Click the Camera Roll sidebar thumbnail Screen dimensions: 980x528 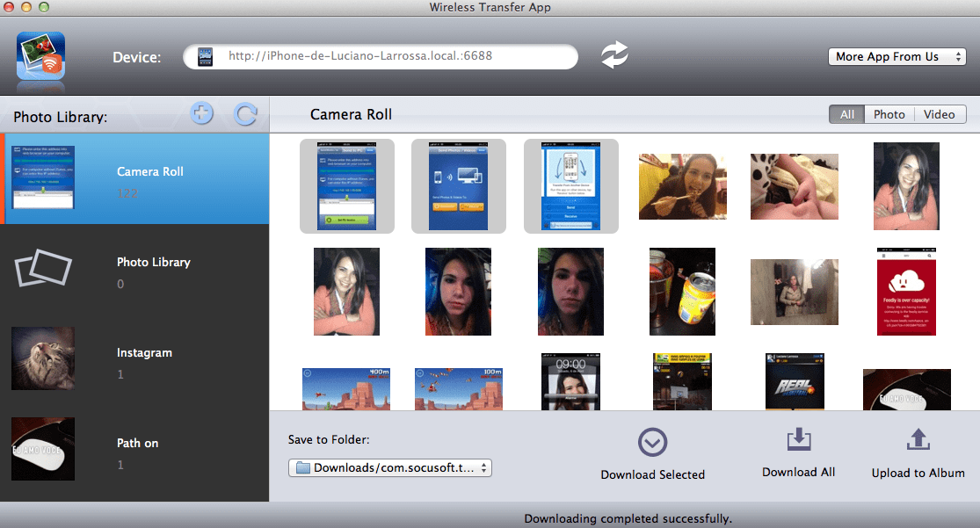click(x=43, y=177)
